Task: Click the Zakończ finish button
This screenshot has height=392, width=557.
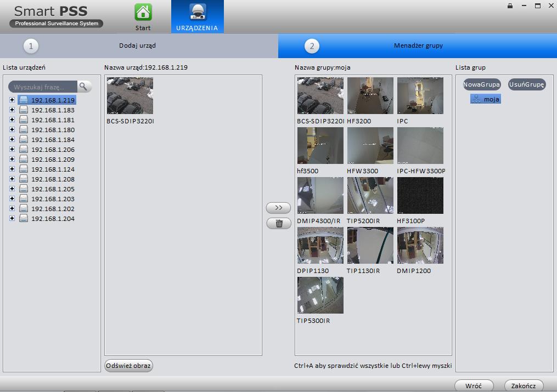Action: [x=524, y=385]
